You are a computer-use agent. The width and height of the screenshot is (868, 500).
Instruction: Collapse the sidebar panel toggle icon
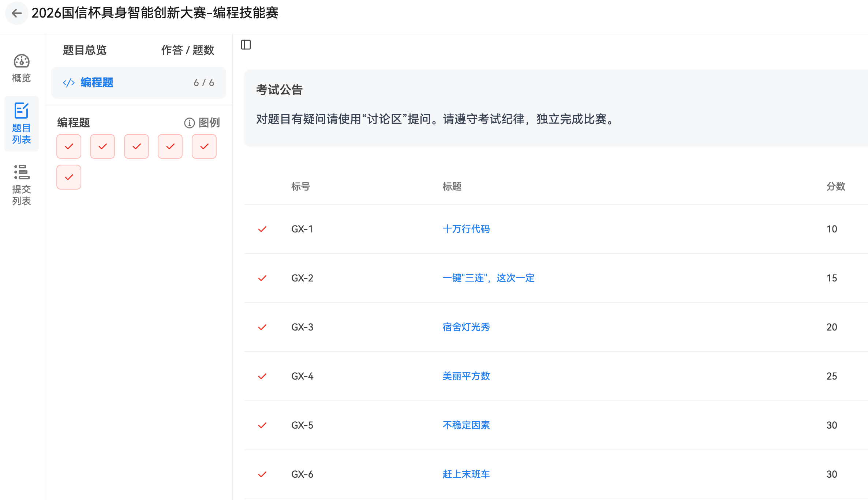(246, 45)
